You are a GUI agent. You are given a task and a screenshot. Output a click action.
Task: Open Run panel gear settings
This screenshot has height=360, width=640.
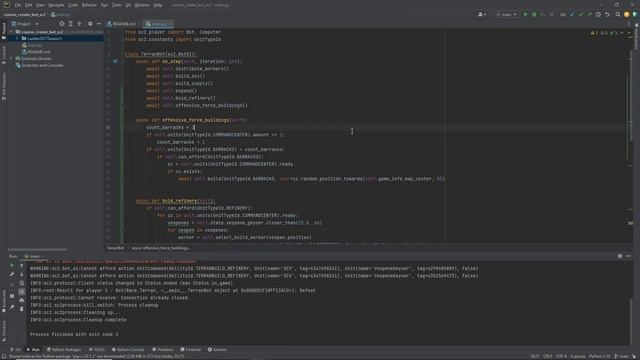[x=620, y=256]
